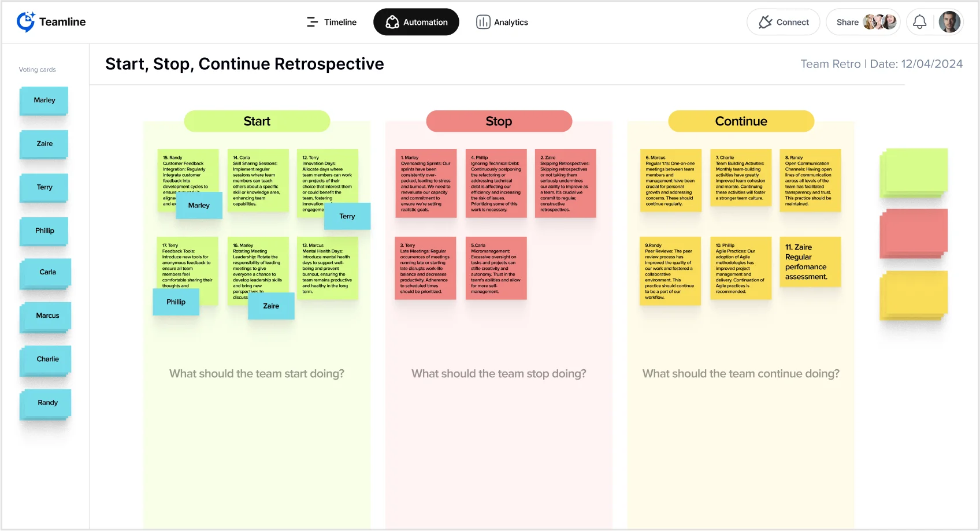Click the Connect button

coord(784,22)
